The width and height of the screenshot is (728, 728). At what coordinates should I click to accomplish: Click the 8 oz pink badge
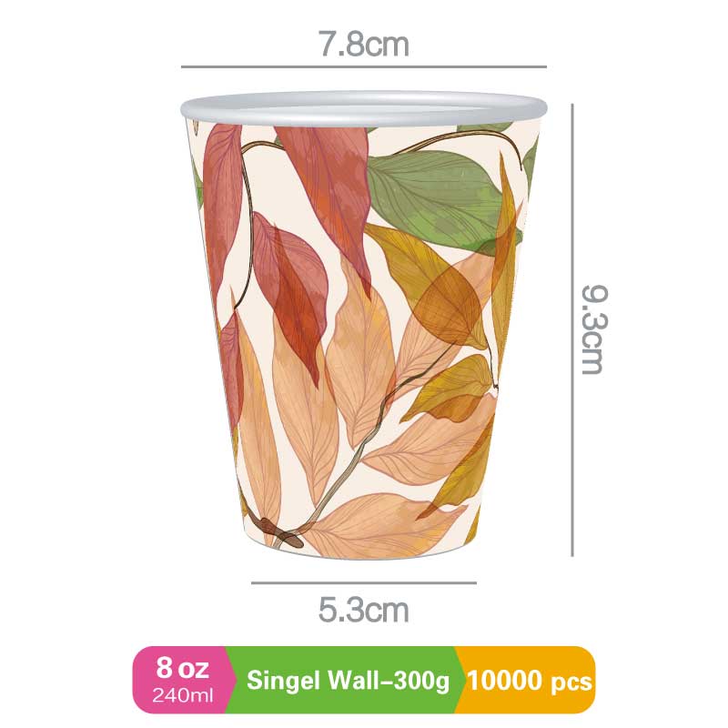[182, 679]
